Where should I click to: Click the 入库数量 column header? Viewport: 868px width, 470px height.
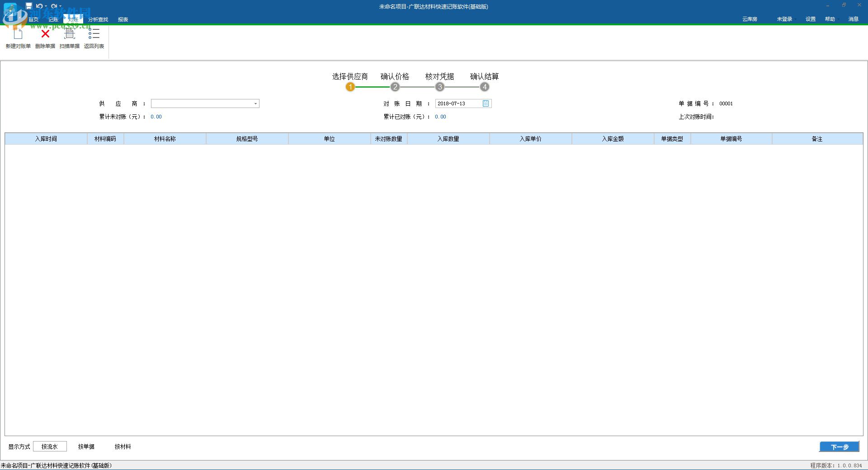(x=448, y=139)
